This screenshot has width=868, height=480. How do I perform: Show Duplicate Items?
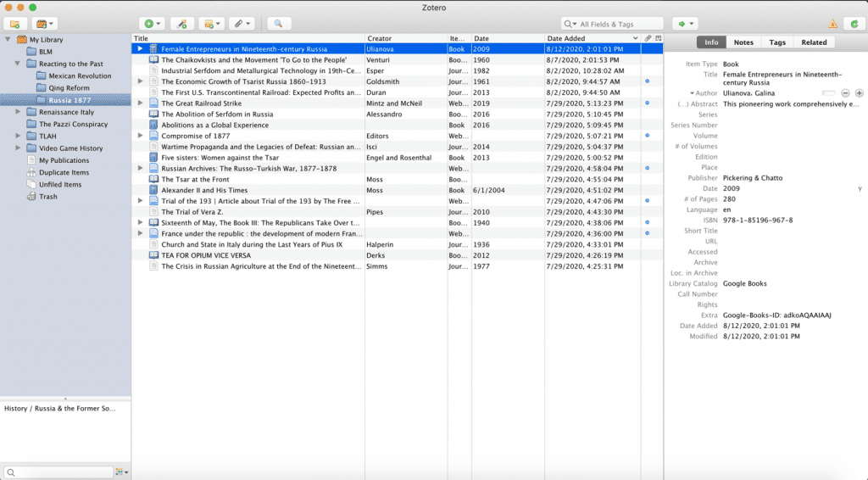pyautogui.click(x=65, y=172)
